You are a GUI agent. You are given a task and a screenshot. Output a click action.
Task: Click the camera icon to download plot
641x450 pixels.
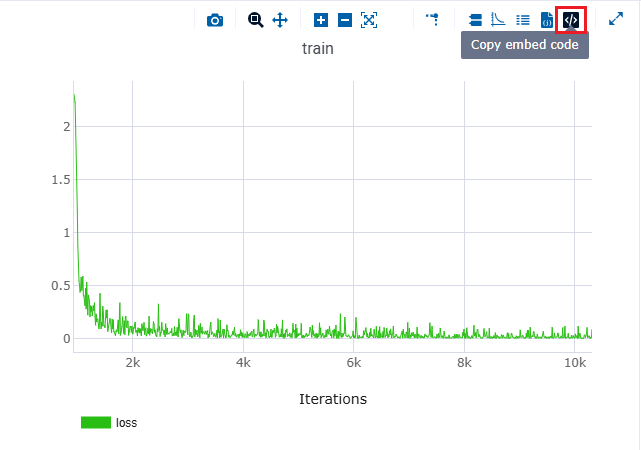click(215, 20)
